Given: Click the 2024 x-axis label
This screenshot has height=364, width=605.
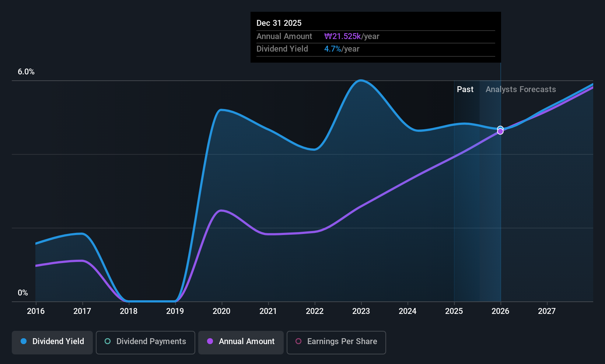Looking at the screenshot, I should [x=408, y=311].
